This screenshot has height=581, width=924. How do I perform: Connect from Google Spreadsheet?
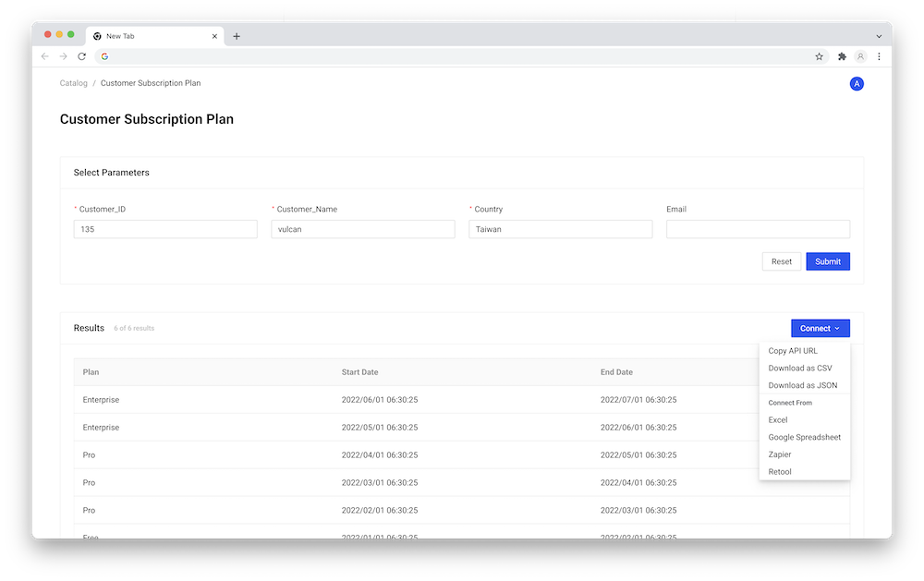pos(805,437)
